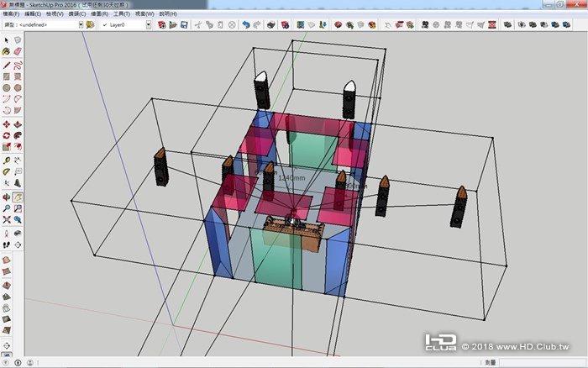Pick the Make Component tool

[x=18, y=40]
